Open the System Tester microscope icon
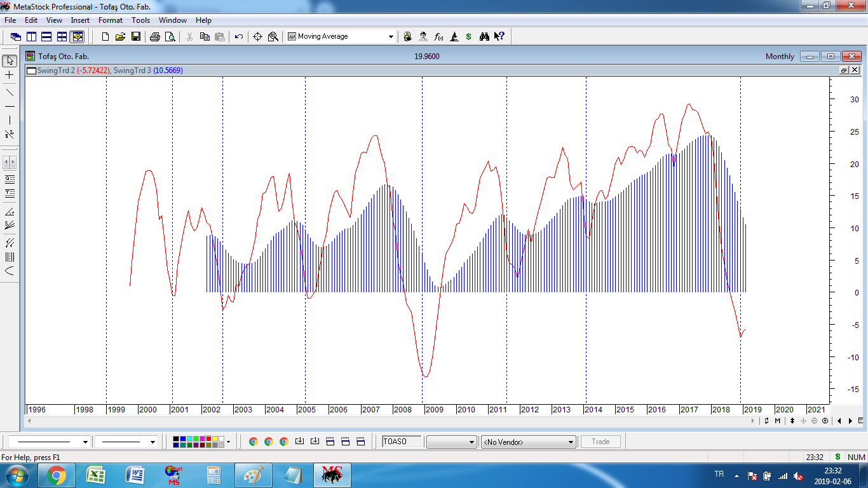The height and width of the screenshot is (488, 868). coord(454,37)
